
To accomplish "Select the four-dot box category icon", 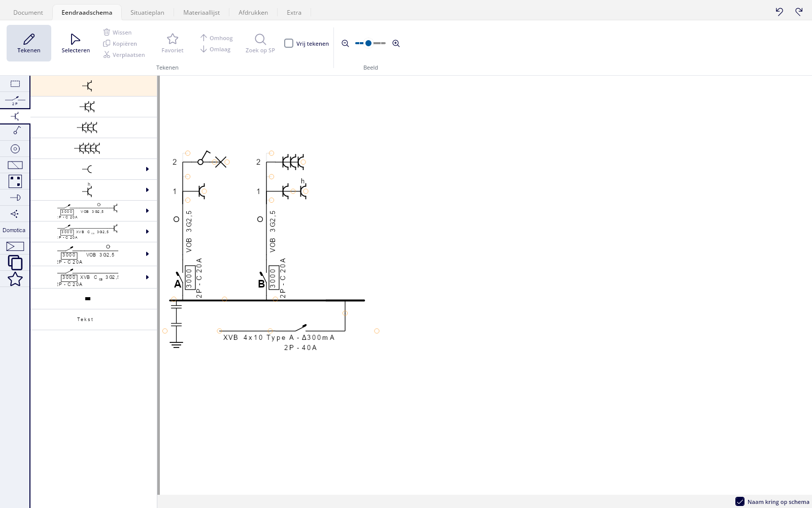I will point(15,181).
